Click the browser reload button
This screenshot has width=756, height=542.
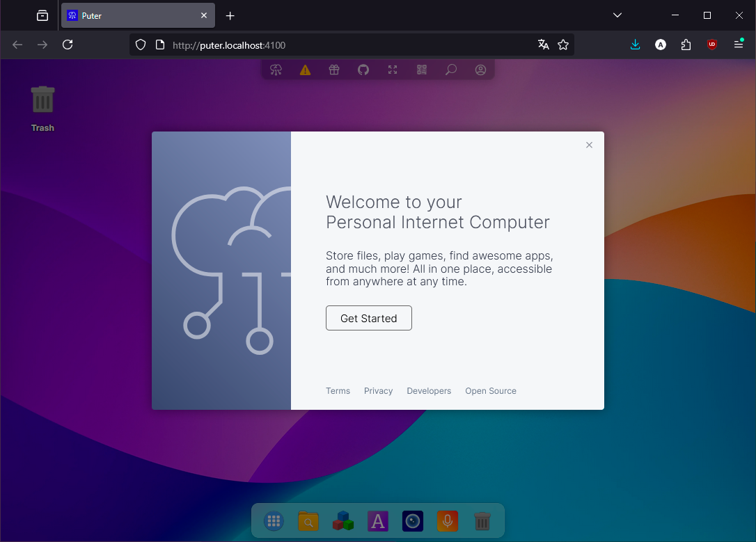(x=68, y=45)
